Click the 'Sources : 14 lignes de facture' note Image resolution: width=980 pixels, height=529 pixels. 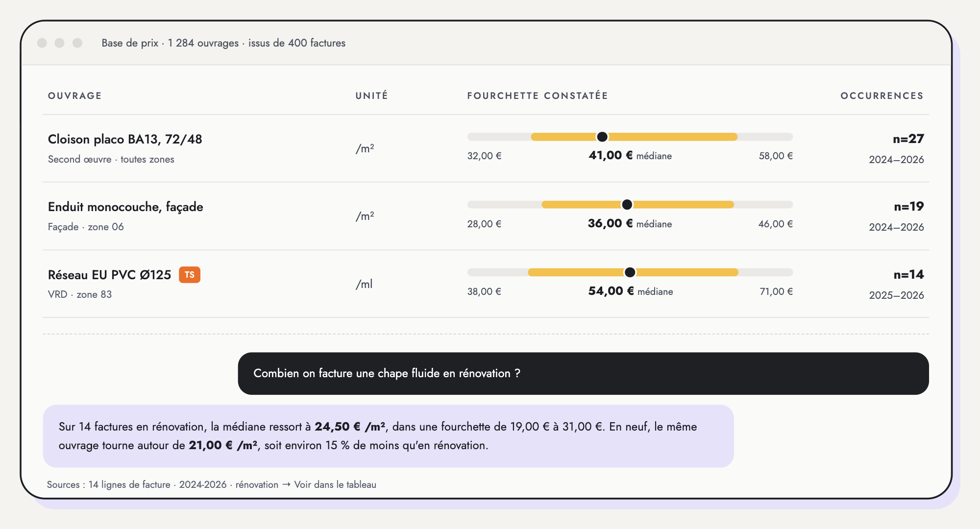[x=108, y=484]
